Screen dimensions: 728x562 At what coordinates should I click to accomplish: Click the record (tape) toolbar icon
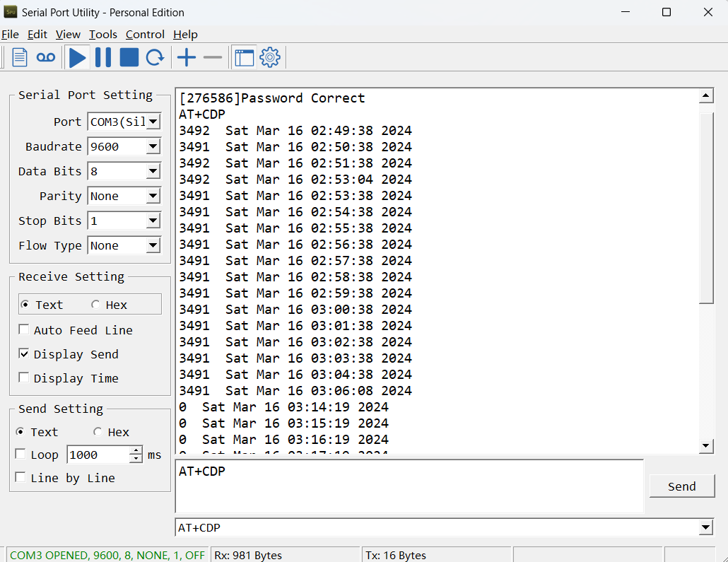pos(45,57)
